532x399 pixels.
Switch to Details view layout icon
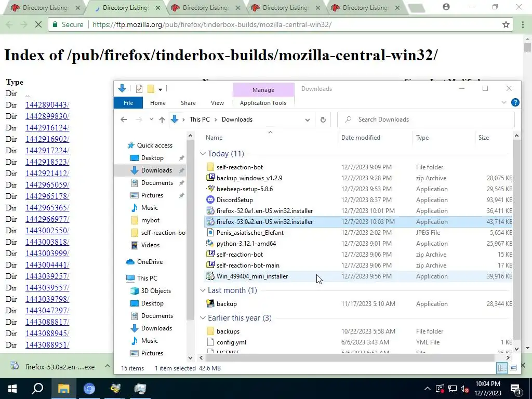coord(502,368)
